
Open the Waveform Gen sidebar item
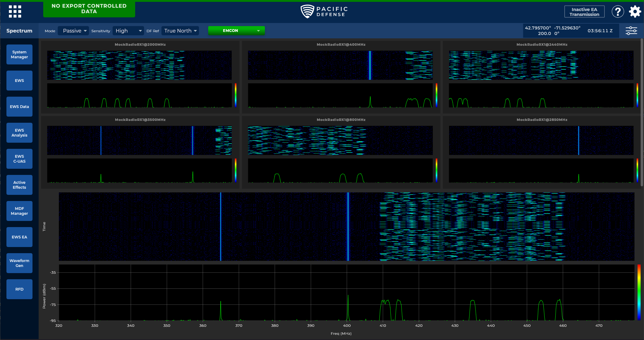[x=19, y=263]
